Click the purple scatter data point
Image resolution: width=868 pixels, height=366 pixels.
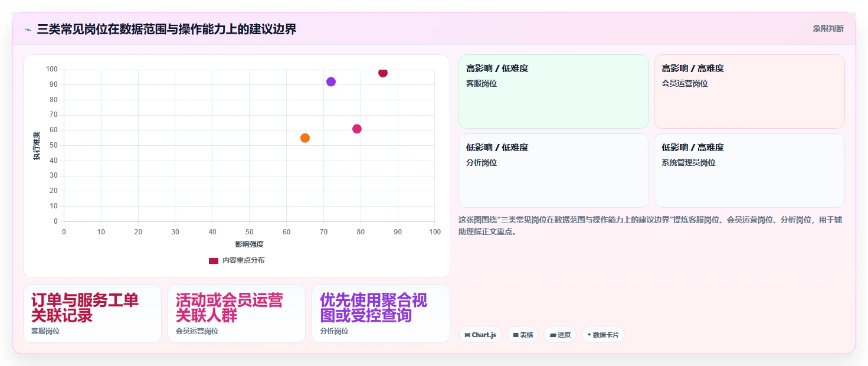pos(331,81)
